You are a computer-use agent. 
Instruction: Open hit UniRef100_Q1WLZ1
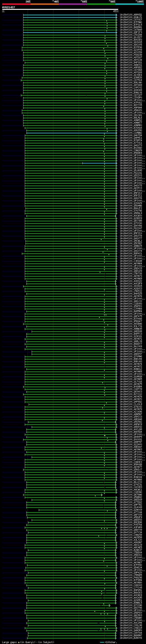[131, 17]
